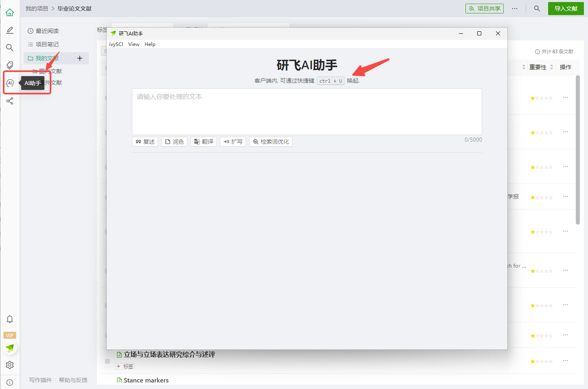Open the search icon in left sidebar

[10, 48]
